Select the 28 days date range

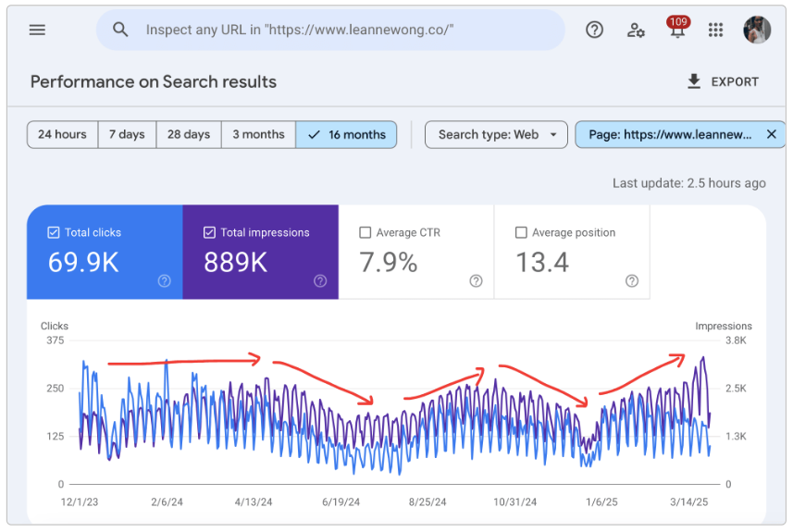tap(188, 135)
